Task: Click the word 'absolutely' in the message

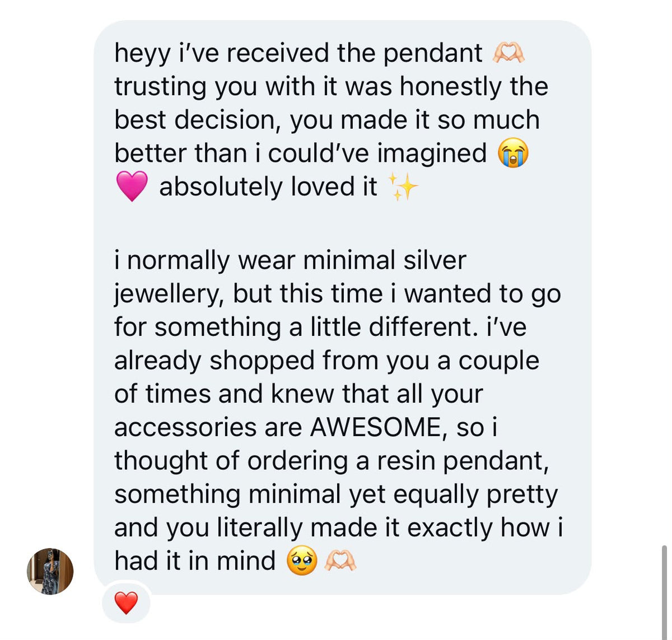Action: click(221, 188)
